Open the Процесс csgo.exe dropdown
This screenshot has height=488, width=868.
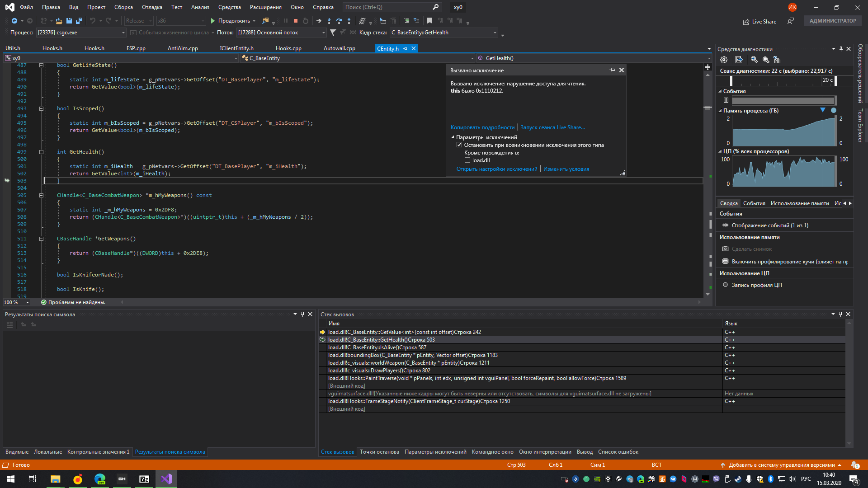(x=123, y=33)
